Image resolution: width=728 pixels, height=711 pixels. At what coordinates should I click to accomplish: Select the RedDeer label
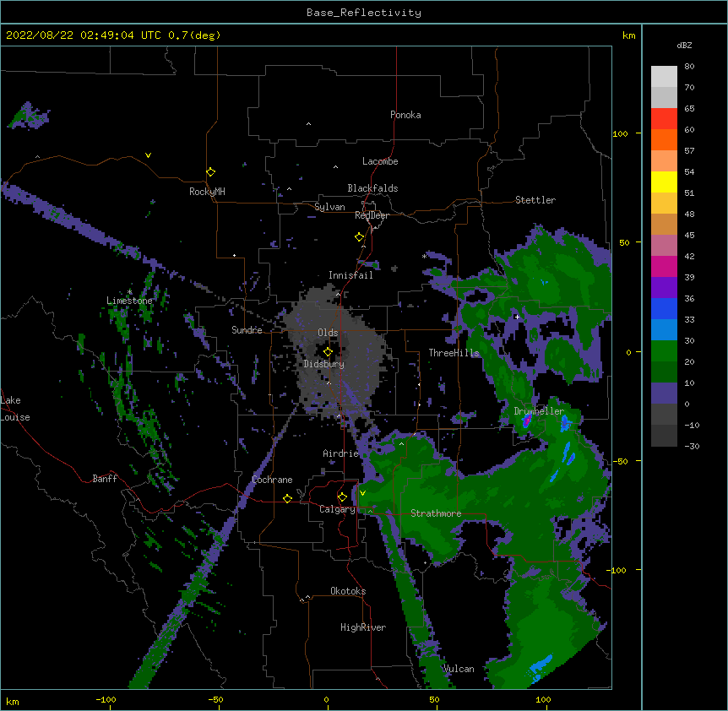click(x=372, y=215)
